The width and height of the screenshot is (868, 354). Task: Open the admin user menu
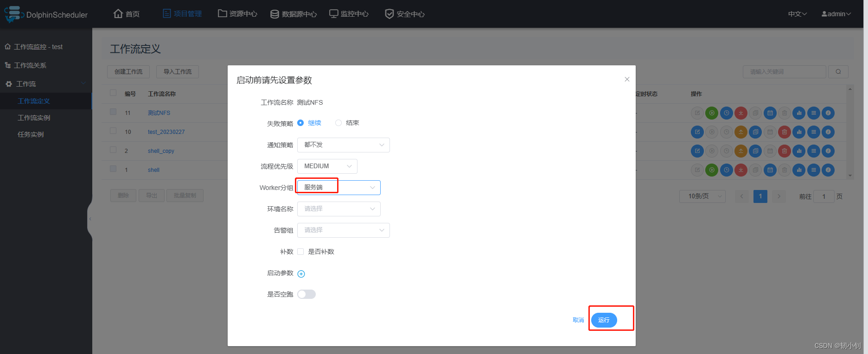836,14
